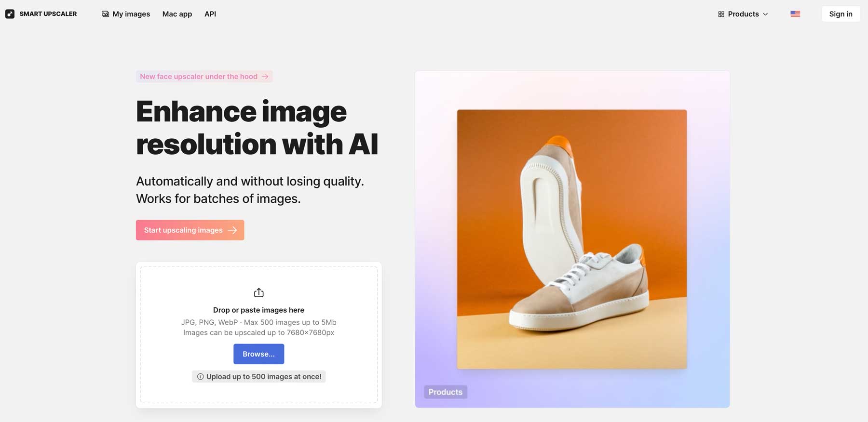Click the My images picture icon

[x=105, y=14]
